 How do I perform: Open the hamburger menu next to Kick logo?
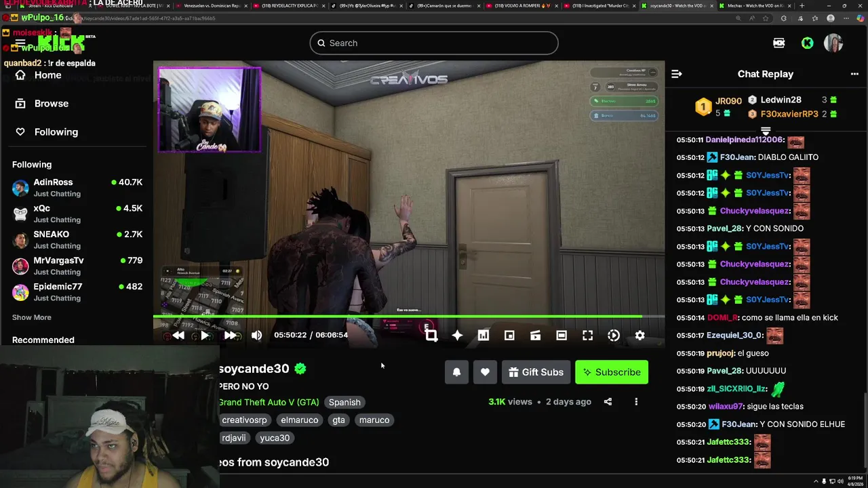click(20, 43)
